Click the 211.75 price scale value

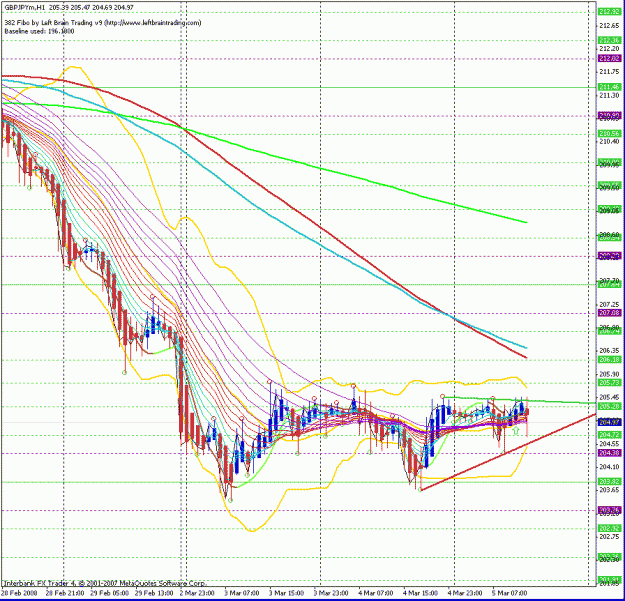tap(609, 72)
